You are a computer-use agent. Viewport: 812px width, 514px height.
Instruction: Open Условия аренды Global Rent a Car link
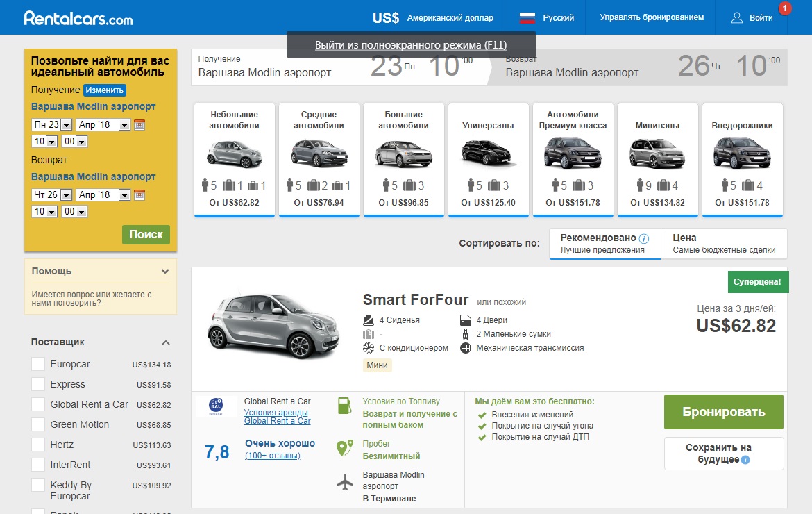tap(277, 417)
